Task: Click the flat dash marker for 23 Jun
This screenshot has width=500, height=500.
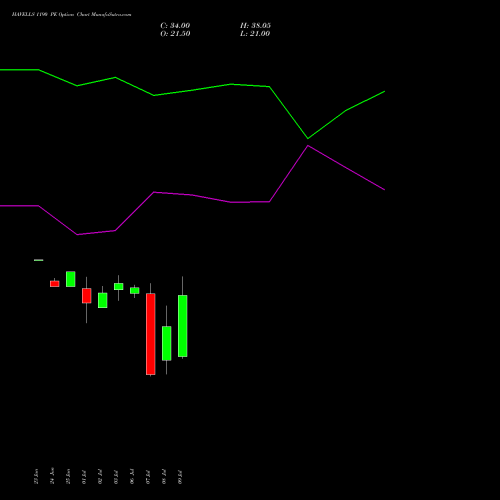Action: [39, 260]
